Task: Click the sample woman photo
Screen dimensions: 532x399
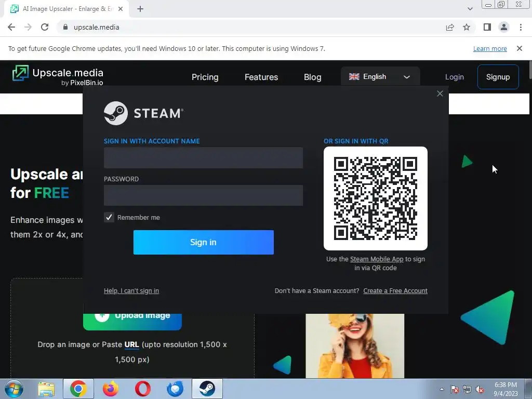Action: tap(355, 345)
